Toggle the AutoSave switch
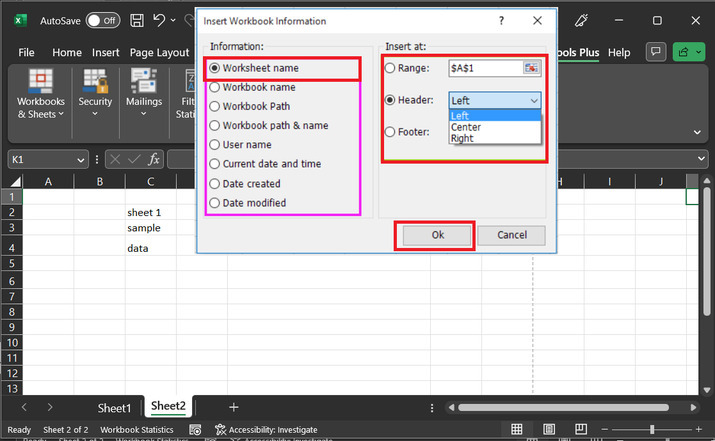The height and width of the screenshot is (441, 715). (103, 21)
